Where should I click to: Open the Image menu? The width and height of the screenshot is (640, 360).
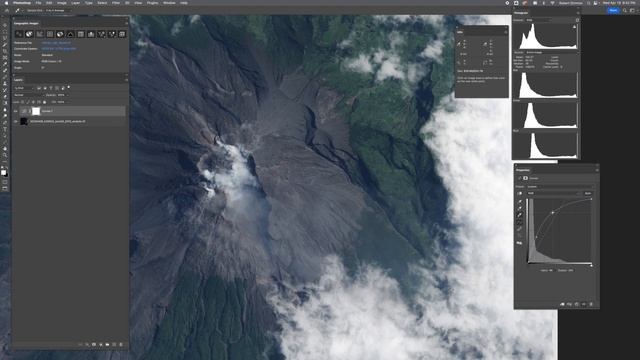point(62,3)
